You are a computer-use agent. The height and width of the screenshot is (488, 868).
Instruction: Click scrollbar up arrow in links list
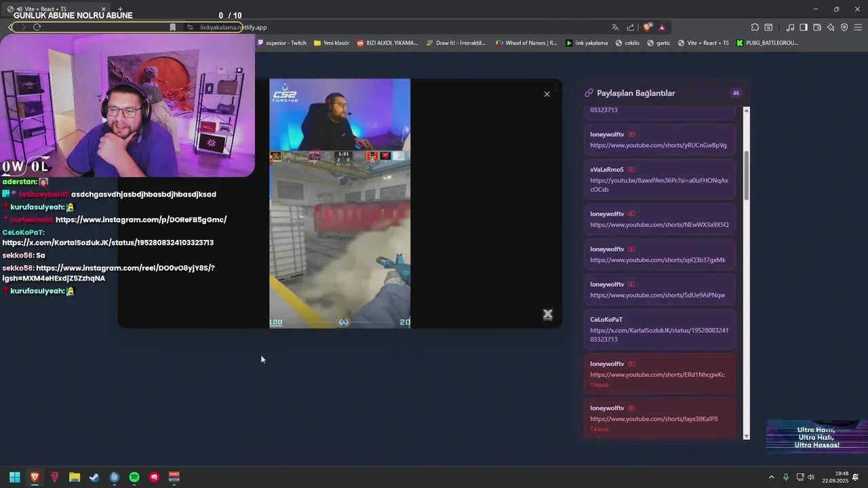(x=747, y=110)
